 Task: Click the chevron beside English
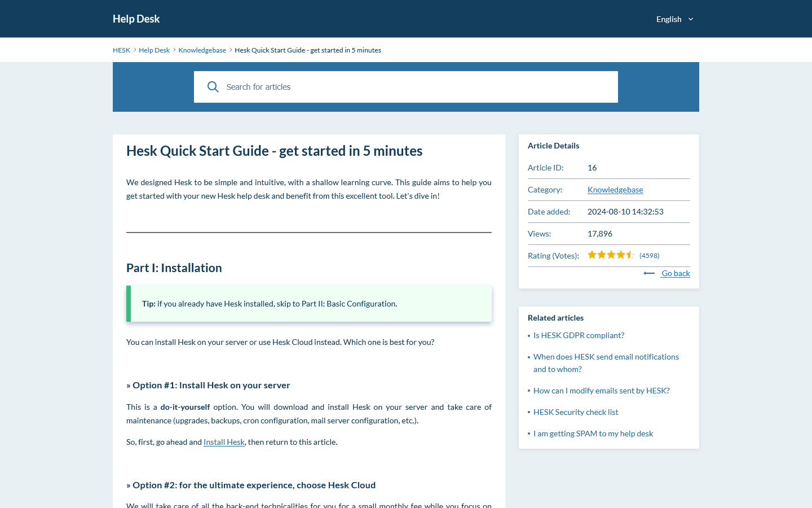[x=691, y=19]
